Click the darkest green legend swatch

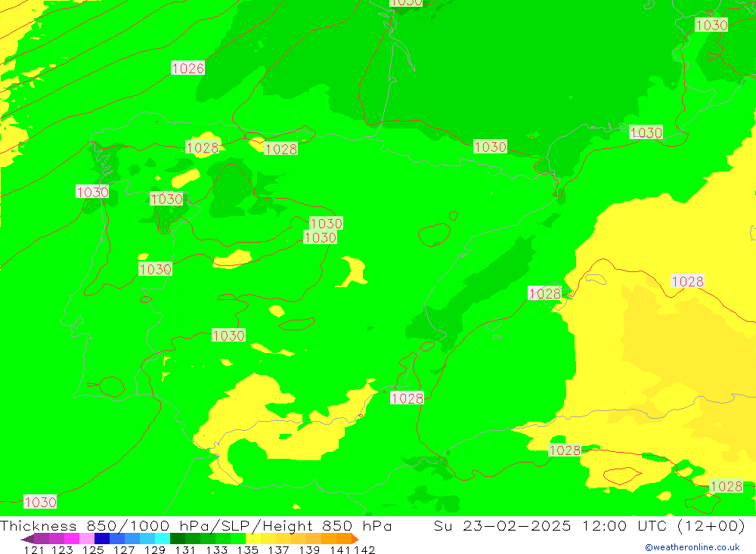click(178, 539)
